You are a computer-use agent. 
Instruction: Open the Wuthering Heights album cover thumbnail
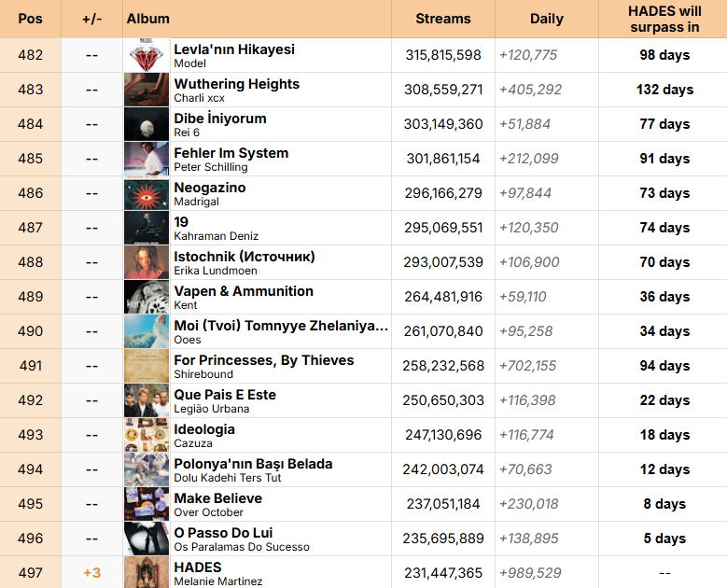147,90
